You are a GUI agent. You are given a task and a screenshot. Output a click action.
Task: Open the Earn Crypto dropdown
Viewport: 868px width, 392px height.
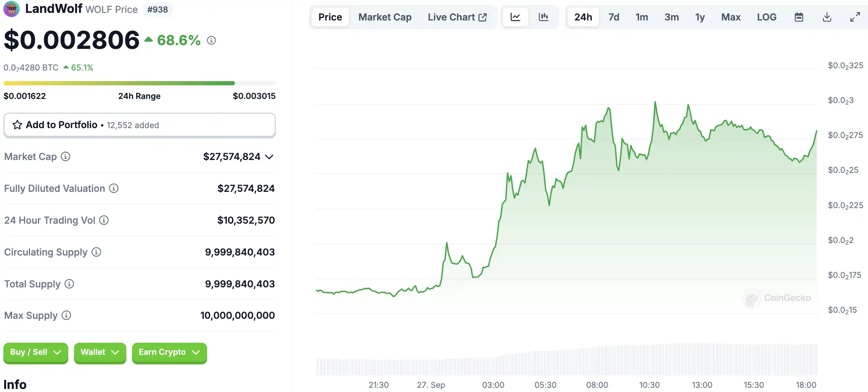[169, 352]
